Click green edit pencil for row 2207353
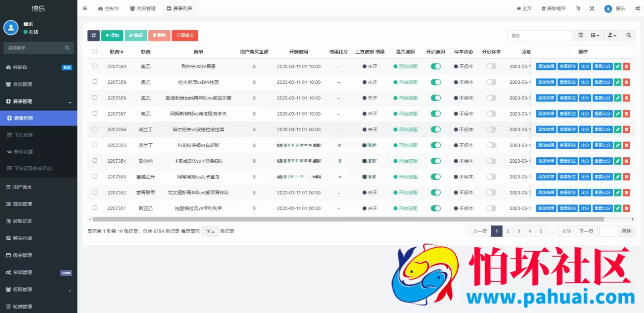644x313 pixels. (x=618, y=177)
